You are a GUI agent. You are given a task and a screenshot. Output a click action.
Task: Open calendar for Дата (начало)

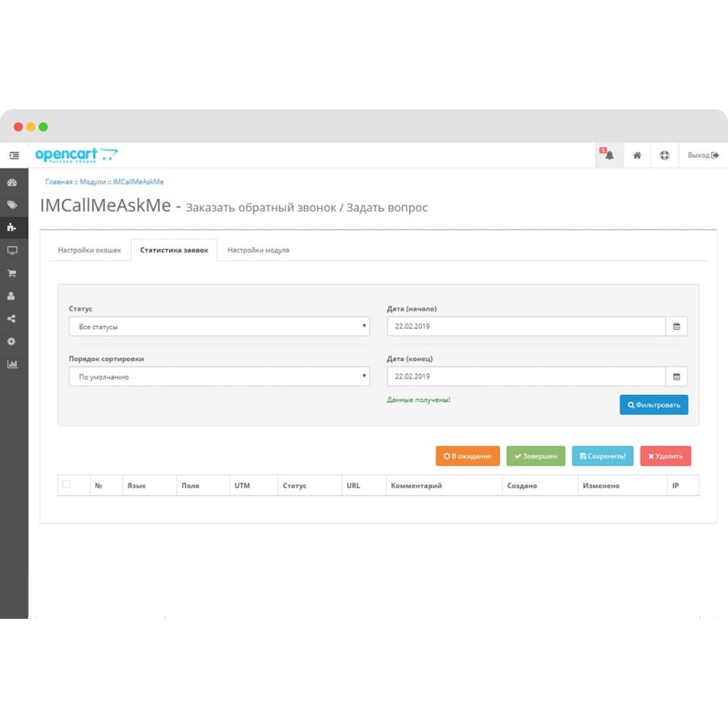(676, 327)
